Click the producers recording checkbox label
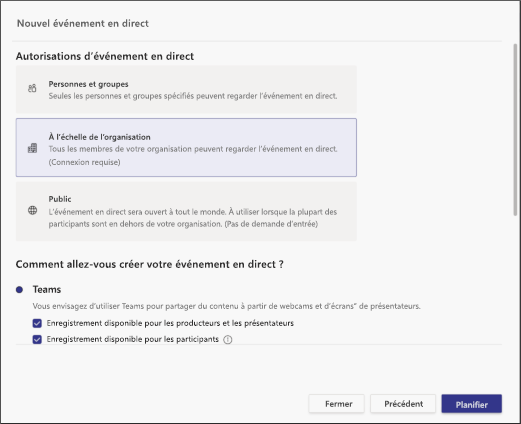 pyautogui.click(x=170, y=323)
